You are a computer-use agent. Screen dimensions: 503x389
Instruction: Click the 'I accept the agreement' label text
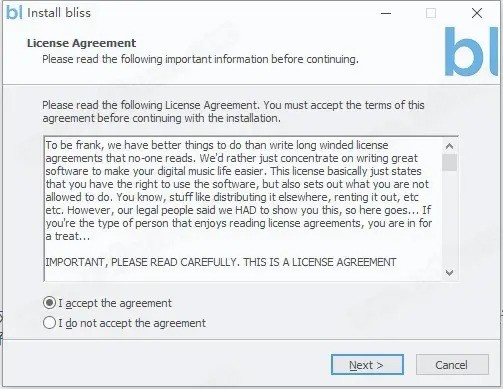[115, 303]
